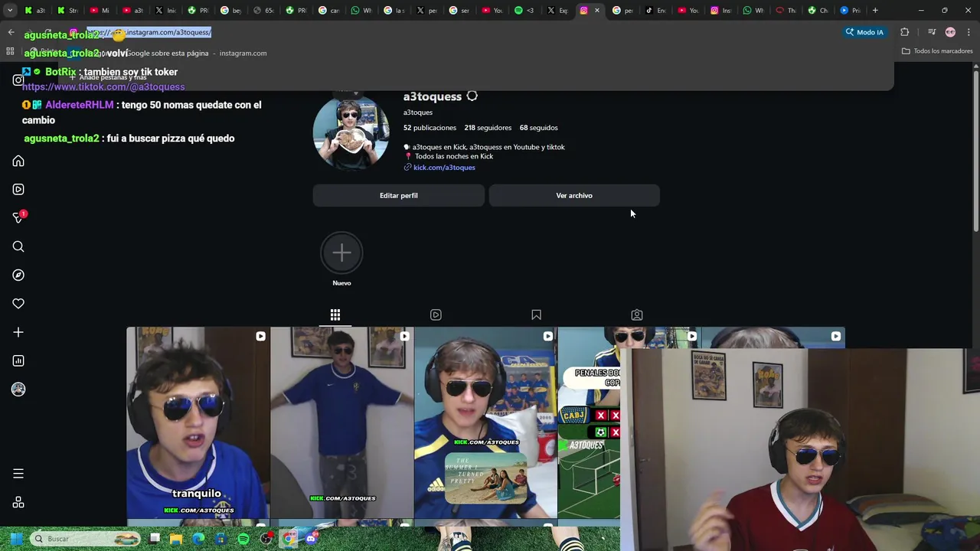Open the media control icon in toolbar
980x551 pixels.
[x=932, y=32]
